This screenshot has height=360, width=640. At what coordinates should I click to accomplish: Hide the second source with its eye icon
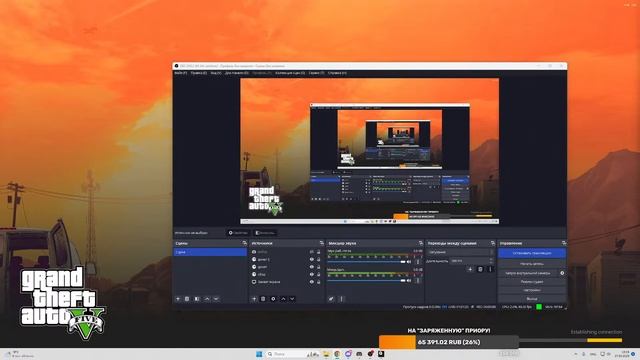tap(311, 259)
